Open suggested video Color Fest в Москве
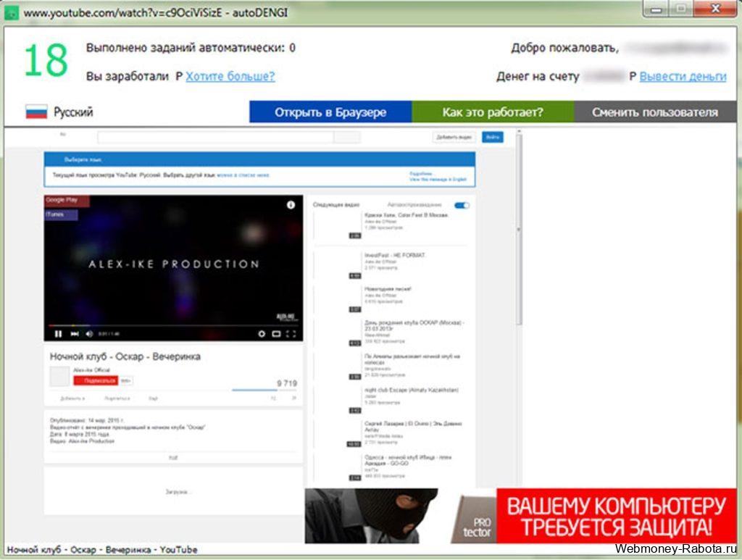 (406, 214)
